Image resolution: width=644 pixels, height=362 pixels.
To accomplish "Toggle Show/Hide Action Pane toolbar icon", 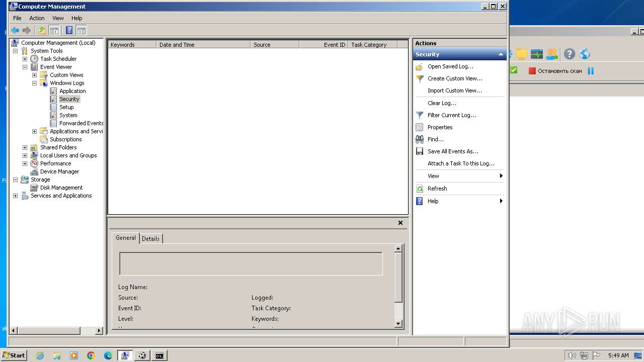I will (81, 30).
